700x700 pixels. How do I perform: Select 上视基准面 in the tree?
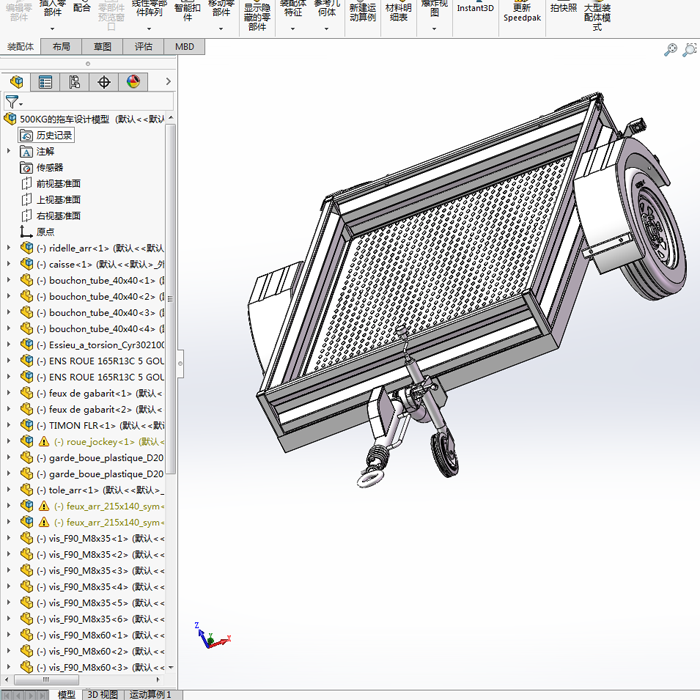coord(58,200)
